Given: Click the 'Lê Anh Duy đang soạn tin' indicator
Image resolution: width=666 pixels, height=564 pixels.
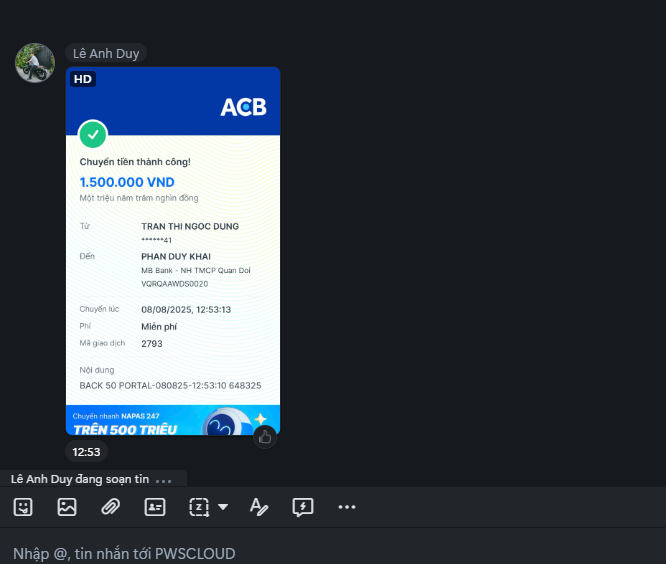Looking at the screenshot, I should (x=91, y=479).
